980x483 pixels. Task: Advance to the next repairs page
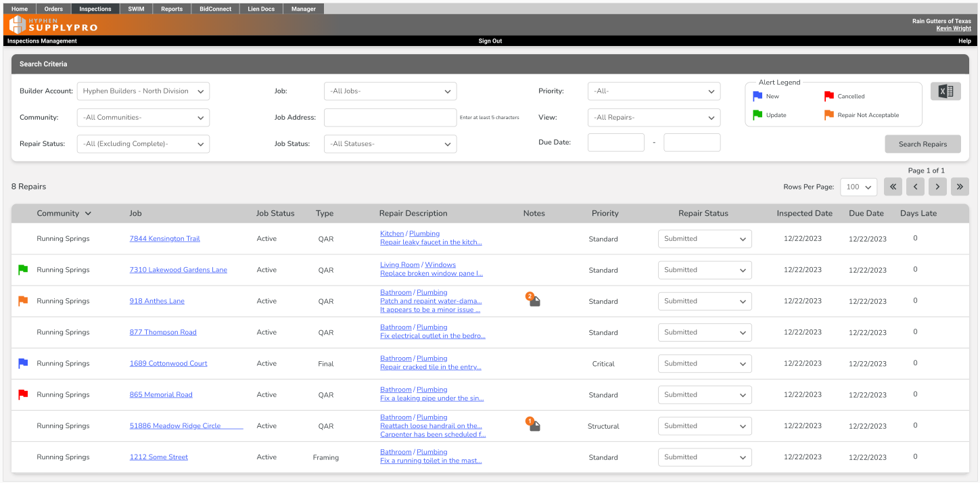coord(937,186)
